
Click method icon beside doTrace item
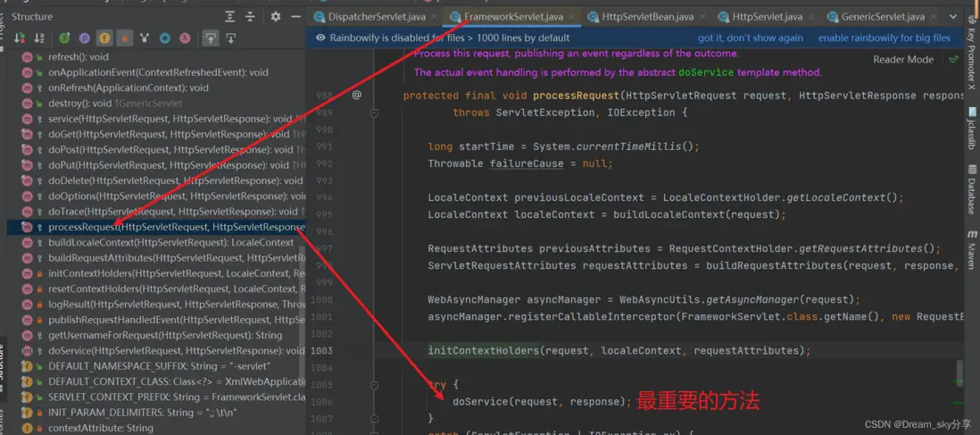27,212
